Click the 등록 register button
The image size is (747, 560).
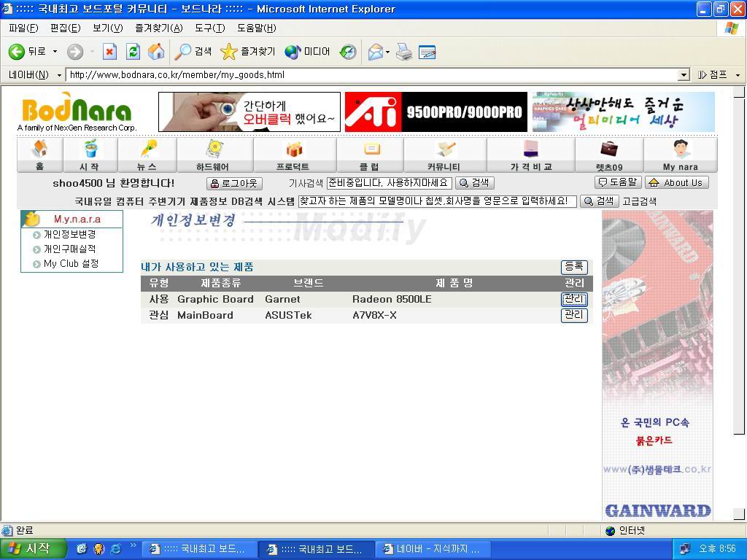pos(574,267)
